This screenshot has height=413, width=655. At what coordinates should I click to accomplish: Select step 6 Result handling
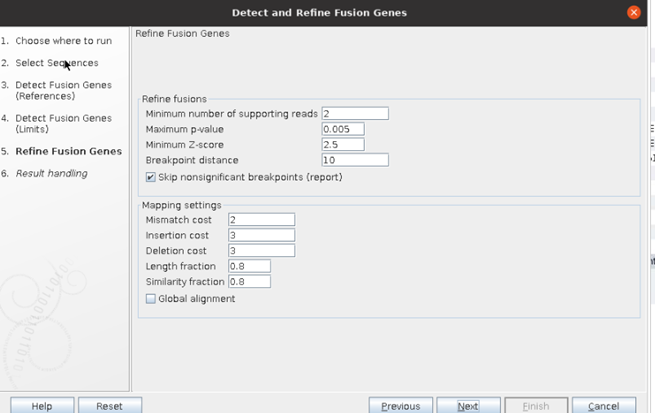[x=51, y=173]
